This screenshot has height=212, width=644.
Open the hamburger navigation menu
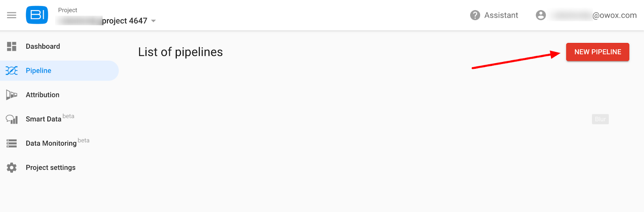pos(12,15)
